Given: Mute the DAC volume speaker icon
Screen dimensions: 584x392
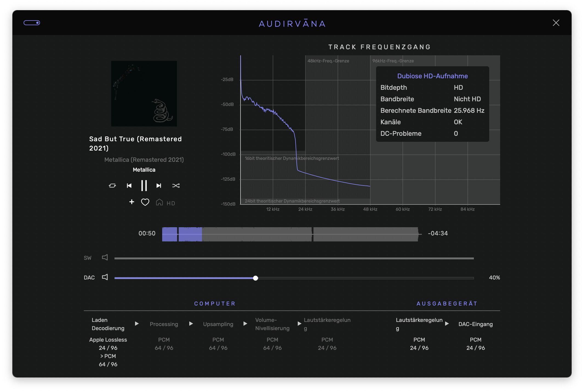Looking at the screenshot, I should point(105,277).
